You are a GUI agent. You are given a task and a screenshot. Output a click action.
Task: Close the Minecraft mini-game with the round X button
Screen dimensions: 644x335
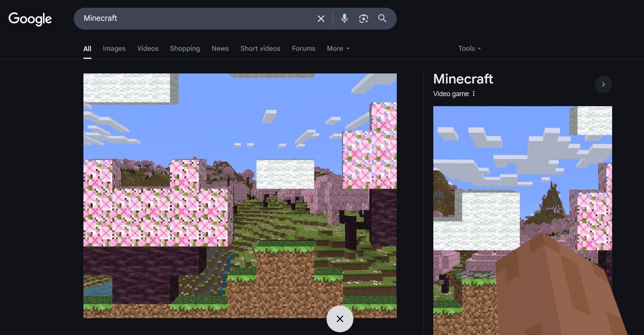[x=339, y=319]
